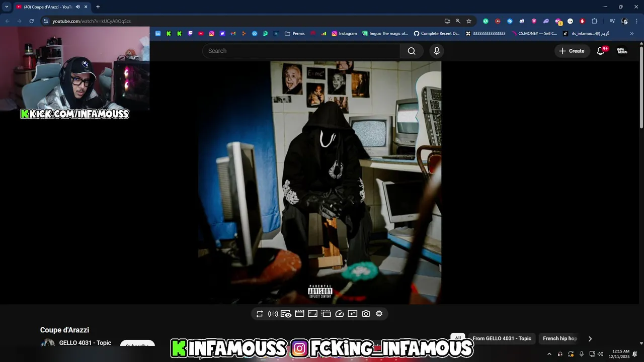The image size is (644, 362).
Task: Open the its_infamou TikTok bookmark
Action: (x=586, y=34)
